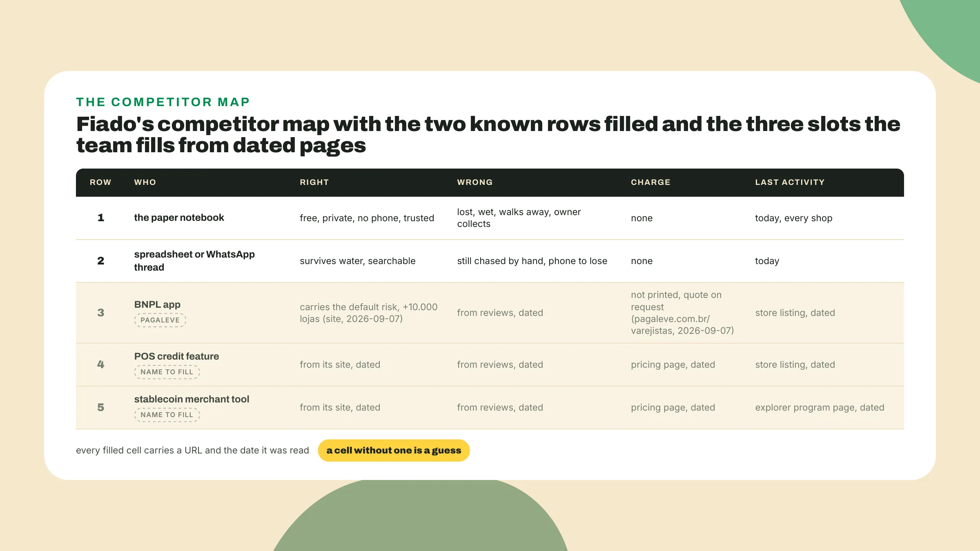The height and width of the screenshot is (551, 980).
Task: Select "today, every shop" cell
Action: click(x=793, y=218)
